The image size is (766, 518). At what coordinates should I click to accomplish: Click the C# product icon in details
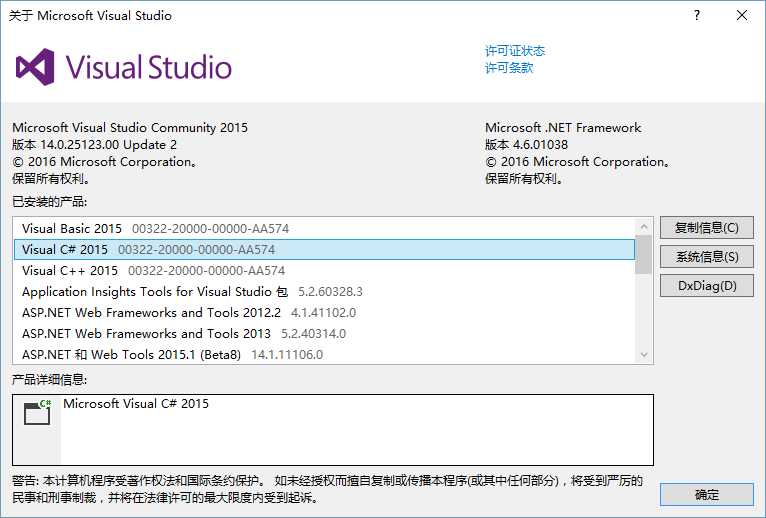click(x=38, y=412)
